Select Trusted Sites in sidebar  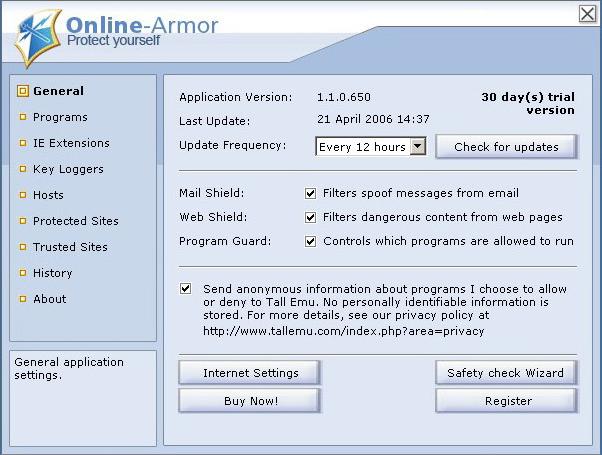[70, 247]
